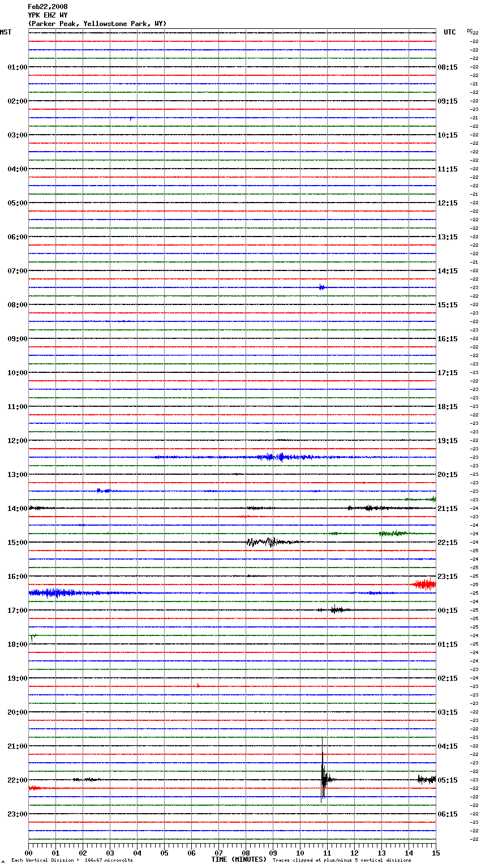Select the 10:15 UTC time label
The width and height of the screenshot is (481, 868).
pos(448,135)
